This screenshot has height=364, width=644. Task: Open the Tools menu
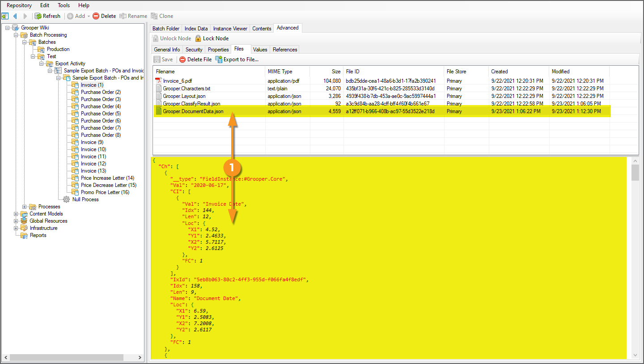pos(64,5)
